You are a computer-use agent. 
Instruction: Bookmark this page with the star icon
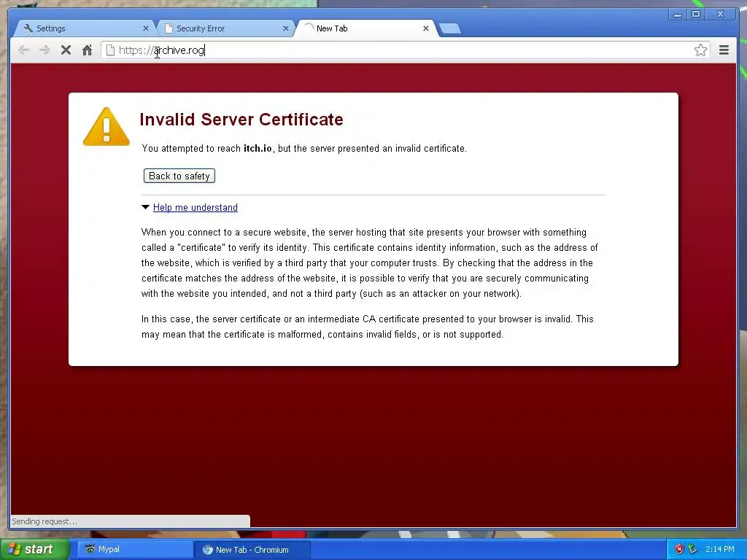point(700,50)
